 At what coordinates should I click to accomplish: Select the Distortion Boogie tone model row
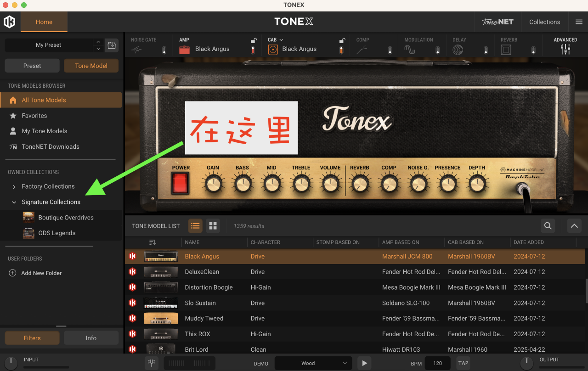355,287
